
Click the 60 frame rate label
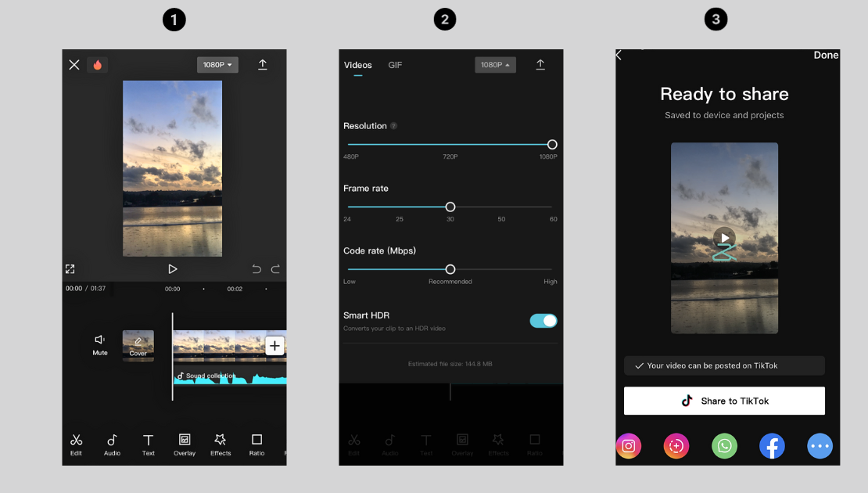coord(554,219)
